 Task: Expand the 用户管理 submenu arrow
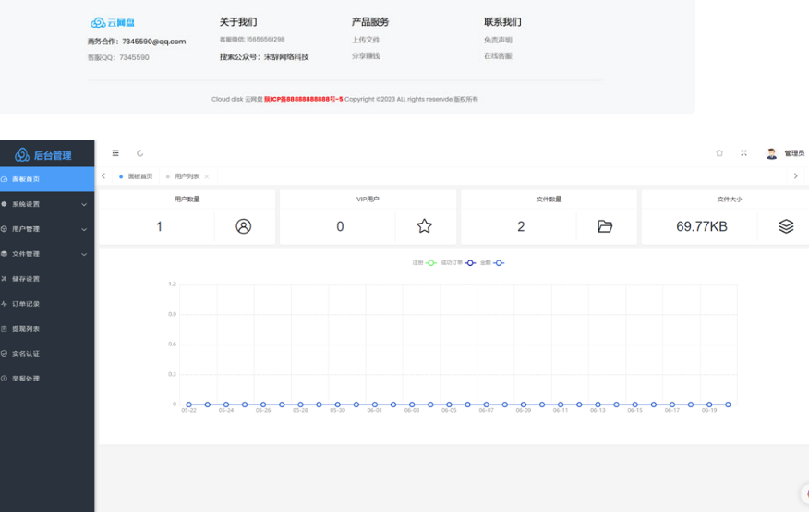(84, 230)
